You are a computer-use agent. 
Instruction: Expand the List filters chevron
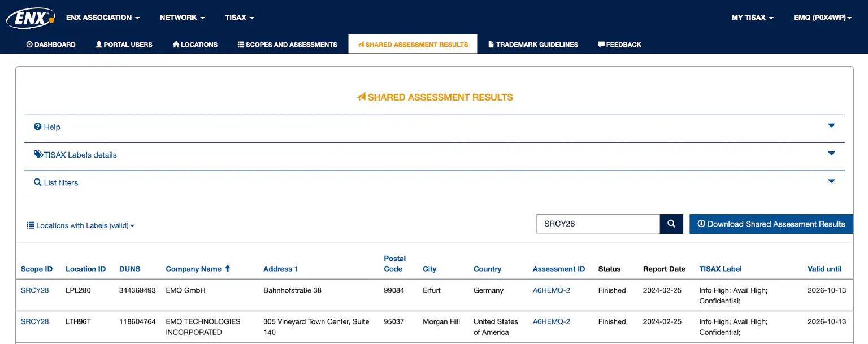point(831,181)
